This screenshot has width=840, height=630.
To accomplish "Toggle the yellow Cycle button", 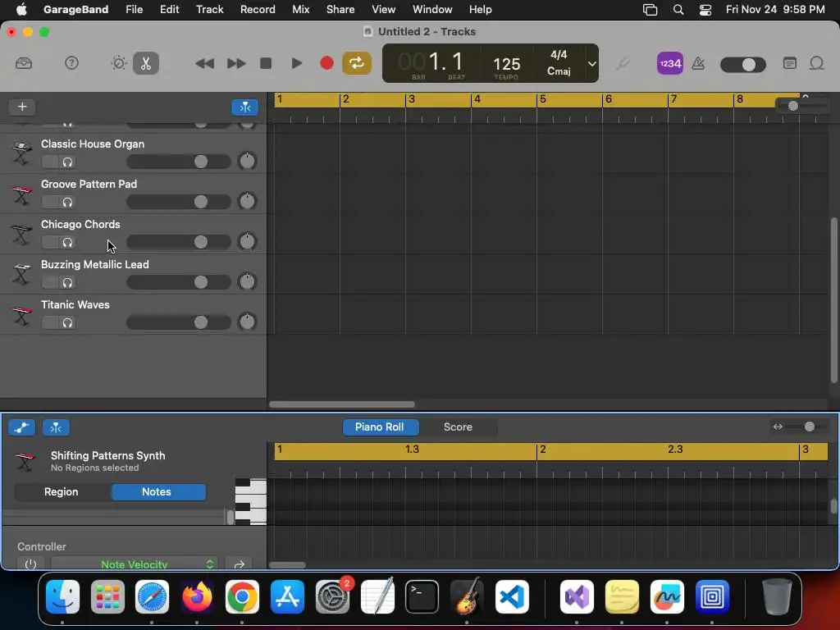I will click(357, 63).
